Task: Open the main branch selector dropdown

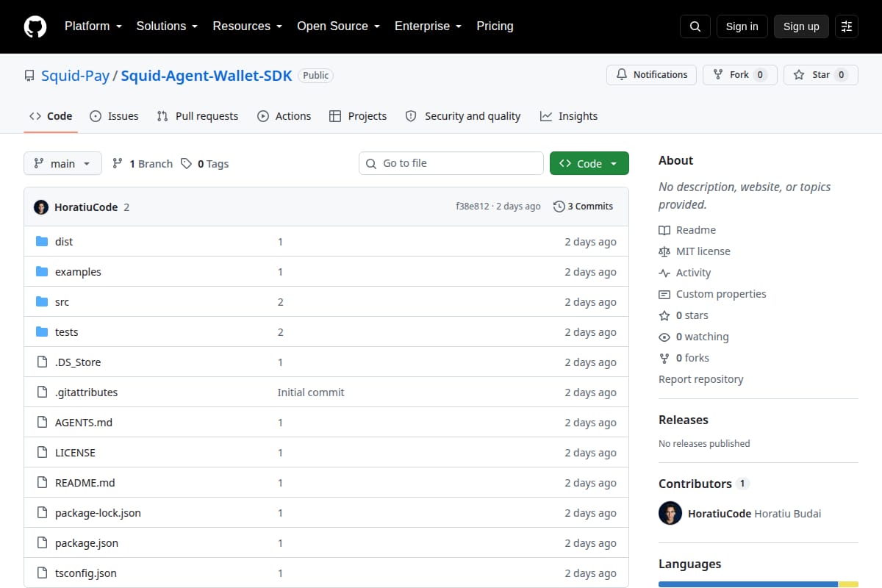Action: pos(62,163)
